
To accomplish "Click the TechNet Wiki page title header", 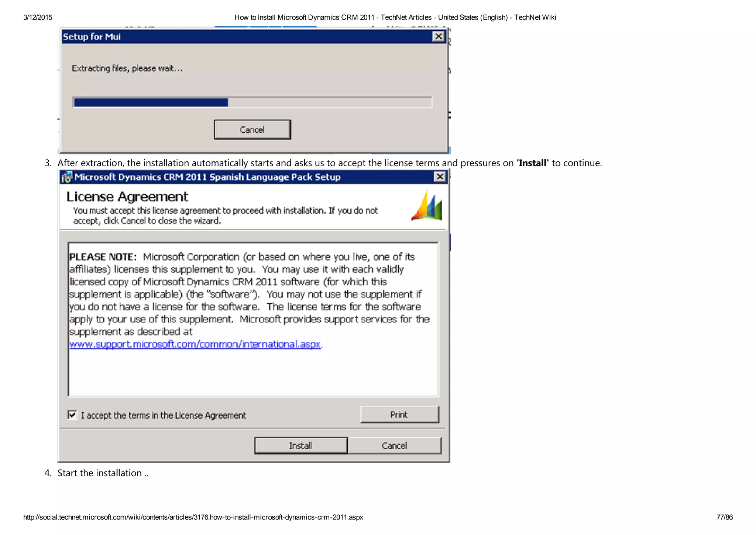I will (395, 17).
